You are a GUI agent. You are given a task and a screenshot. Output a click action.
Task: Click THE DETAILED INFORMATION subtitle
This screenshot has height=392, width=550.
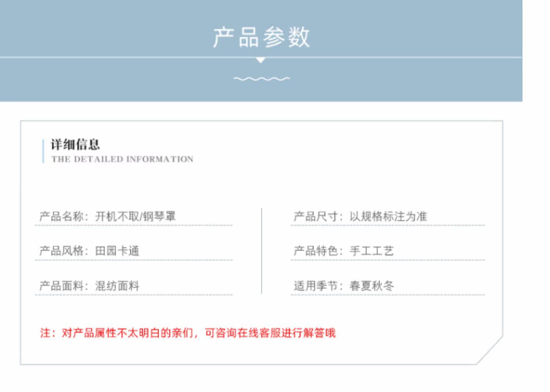coord(122,159)
